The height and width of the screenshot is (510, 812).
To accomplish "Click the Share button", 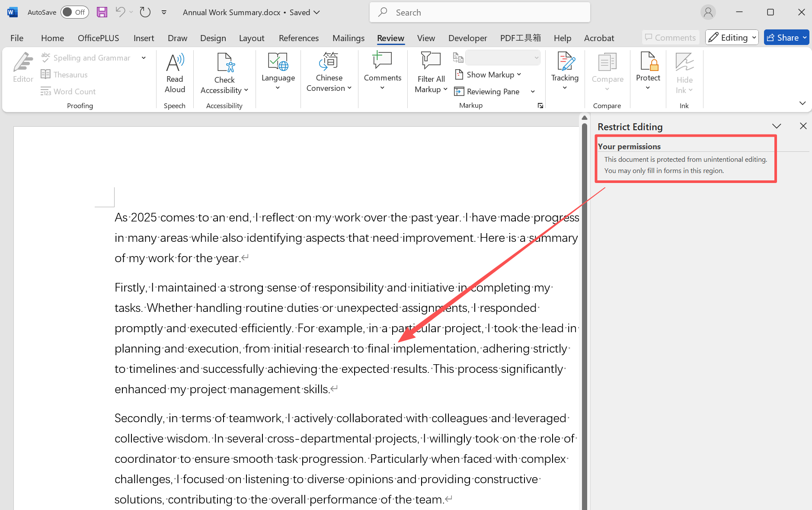I will pos(783,38).
